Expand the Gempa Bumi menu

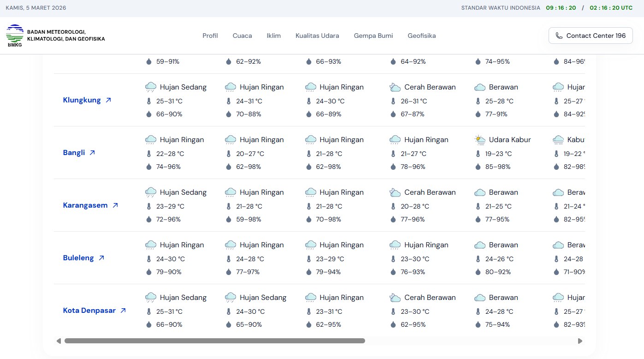coord(373,36)
